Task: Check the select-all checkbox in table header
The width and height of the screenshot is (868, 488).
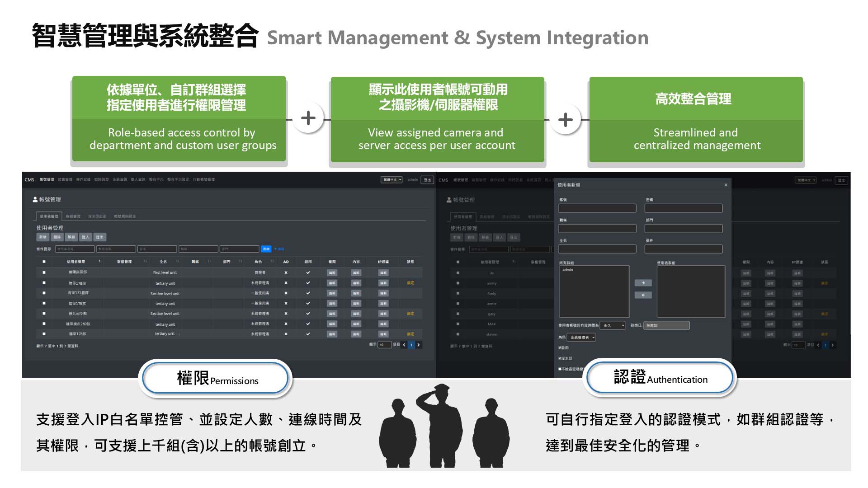Action: click(x=44, y=262)
